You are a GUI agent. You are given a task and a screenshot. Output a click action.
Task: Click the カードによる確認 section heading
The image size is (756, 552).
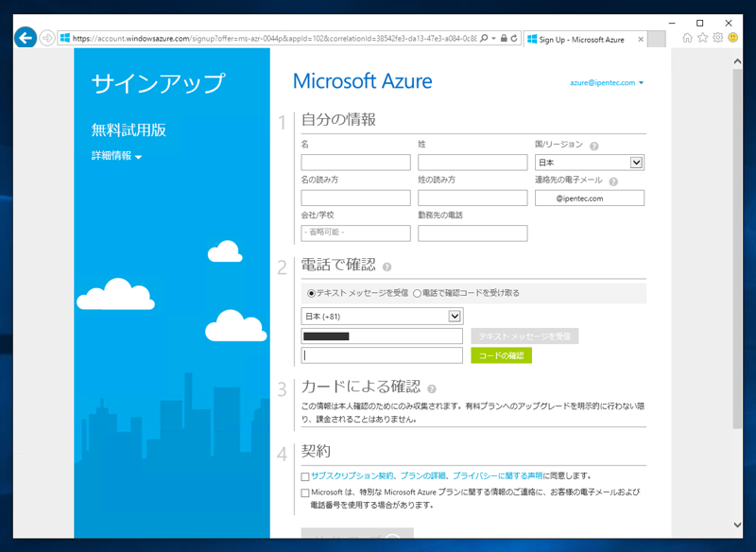pyautogui.click(x=361, y=387)
